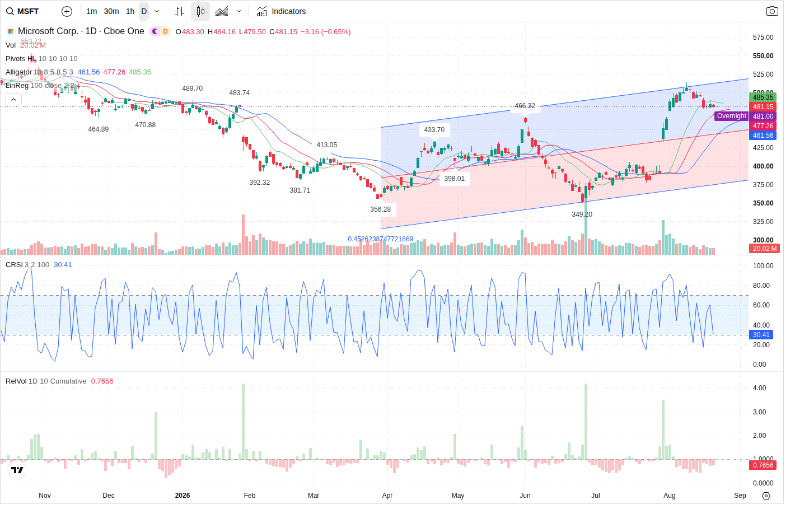
Task: Open chart settings gear icon
Action: 766,496
